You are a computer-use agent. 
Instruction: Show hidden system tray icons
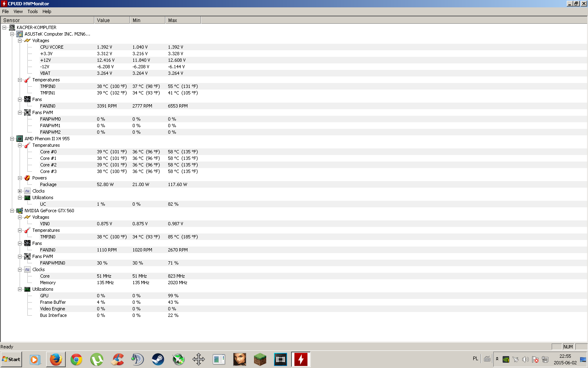tap(497, 359)
